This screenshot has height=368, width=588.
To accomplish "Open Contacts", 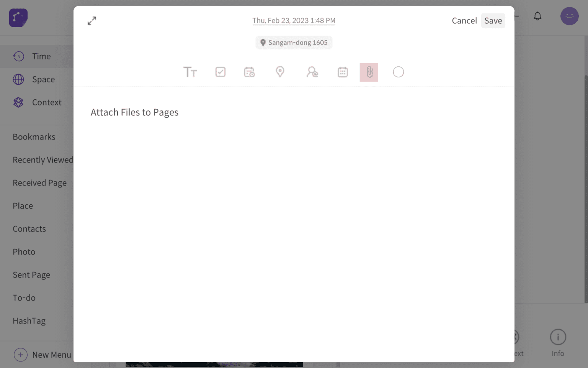I will coord(29,229).
